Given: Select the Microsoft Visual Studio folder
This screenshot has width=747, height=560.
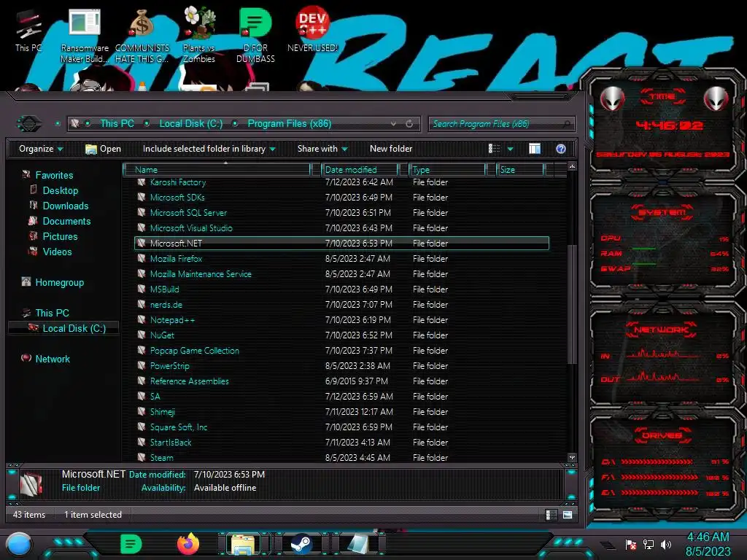Looking at the screenshot, I should coord(341,228).
